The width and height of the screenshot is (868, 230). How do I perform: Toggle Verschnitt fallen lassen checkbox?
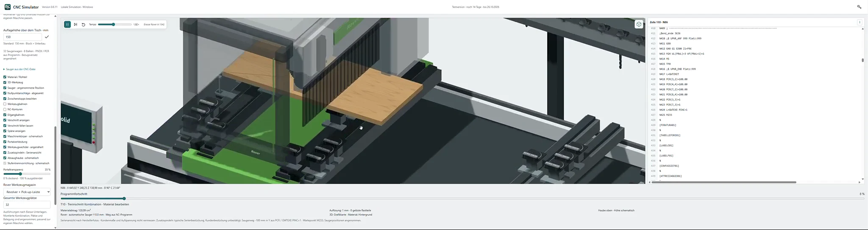tap(5, 126)
